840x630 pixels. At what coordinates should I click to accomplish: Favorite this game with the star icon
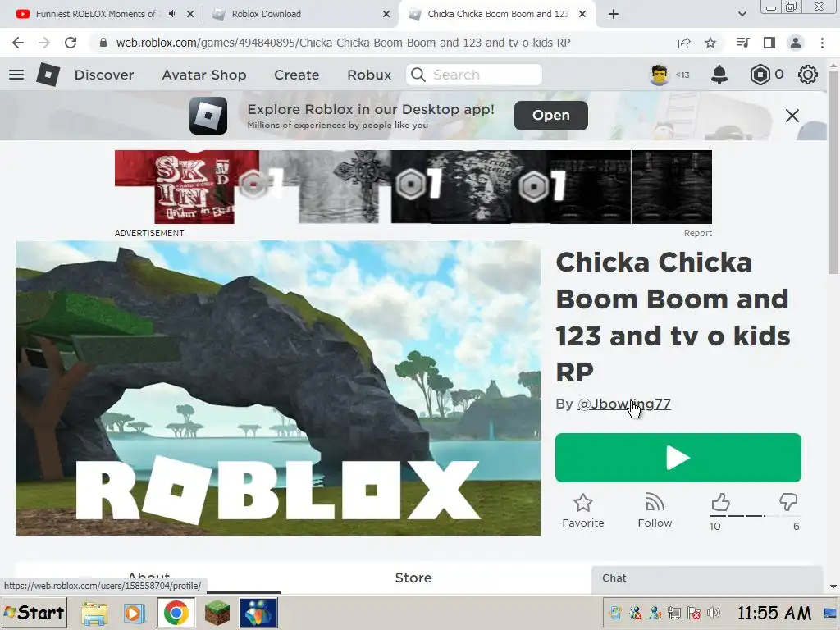coord(583,511)
